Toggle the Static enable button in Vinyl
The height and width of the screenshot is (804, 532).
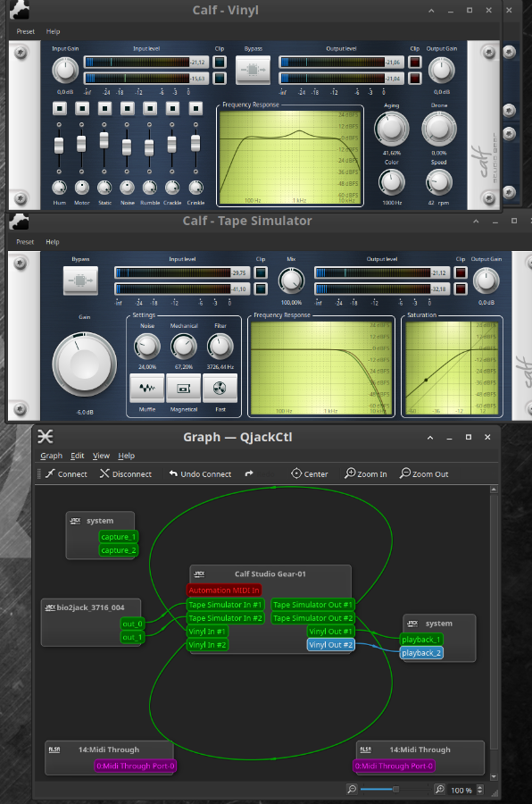pos(104,108)
